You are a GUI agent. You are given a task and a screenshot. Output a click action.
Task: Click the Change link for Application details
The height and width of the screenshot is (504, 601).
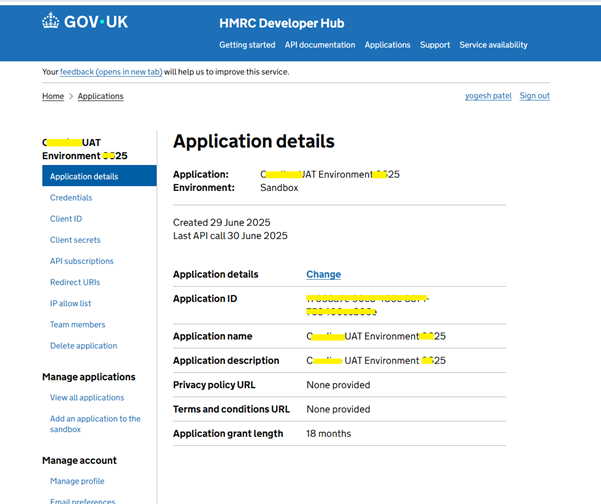pyautogui.click(x=323, y=274)
